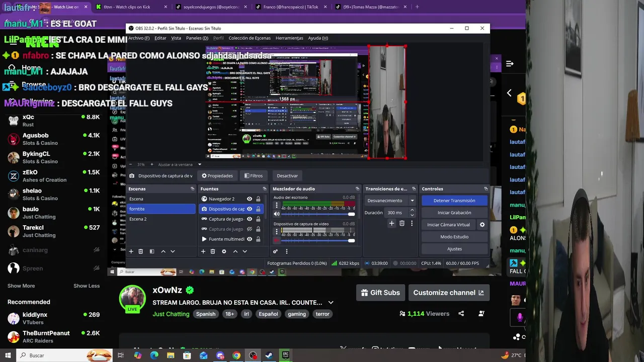This screenshot has height=362, width=644.
Task: Unmute Dispositivo de captura de video audio
Action: click(x=276, y=240)
